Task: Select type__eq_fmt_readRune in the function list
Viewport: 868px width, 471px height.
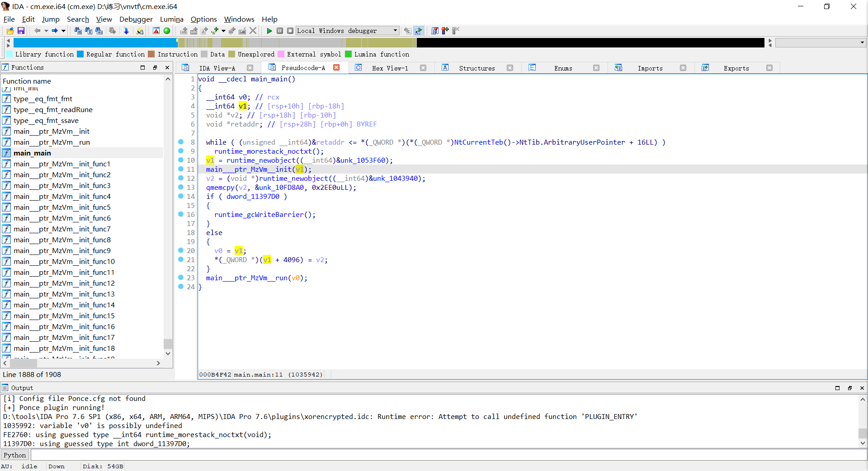Action: point(53,109)
